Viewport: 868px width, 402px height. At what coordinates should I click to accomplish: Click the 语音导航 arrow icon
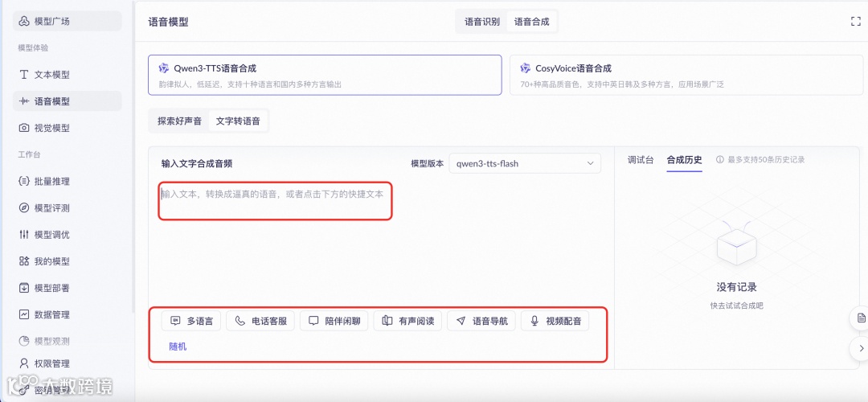[461, 321]
